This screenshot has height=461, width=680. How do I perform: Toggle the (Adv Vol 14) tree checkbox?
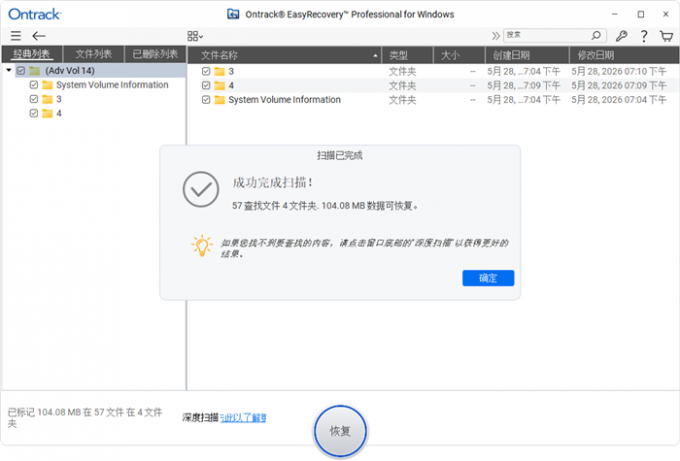click(x=21, y=70)
